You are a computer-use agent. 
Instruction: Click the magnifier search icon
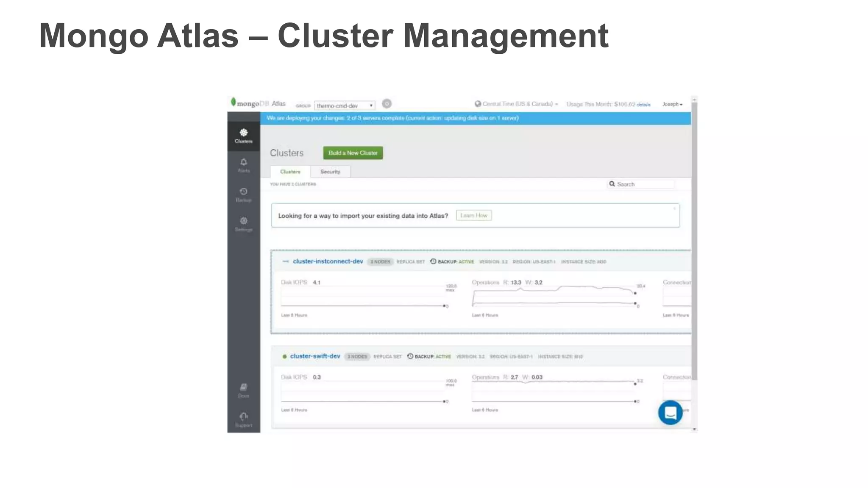(x=612, y=184)
